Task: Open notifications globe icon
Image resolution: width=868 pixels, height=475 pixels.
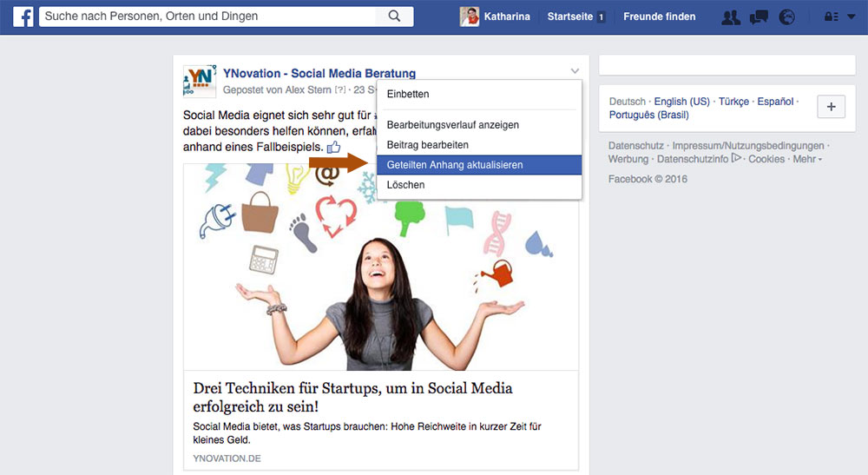Action: click(786, 17)
